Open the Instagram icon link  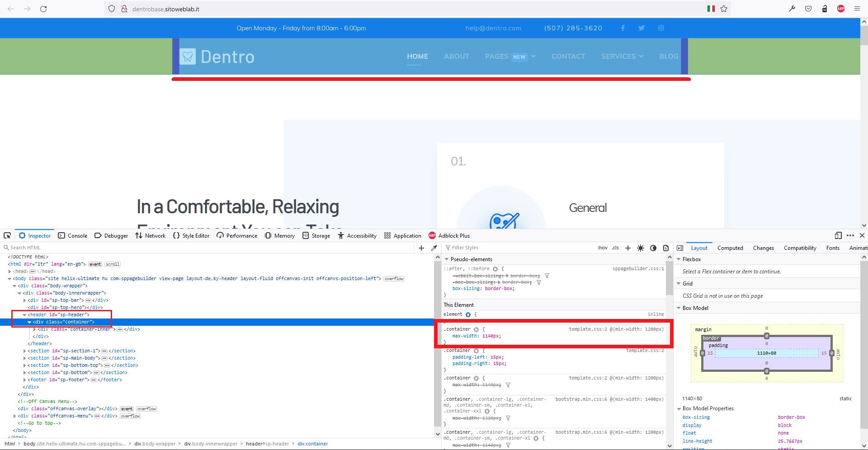[661, 28]
